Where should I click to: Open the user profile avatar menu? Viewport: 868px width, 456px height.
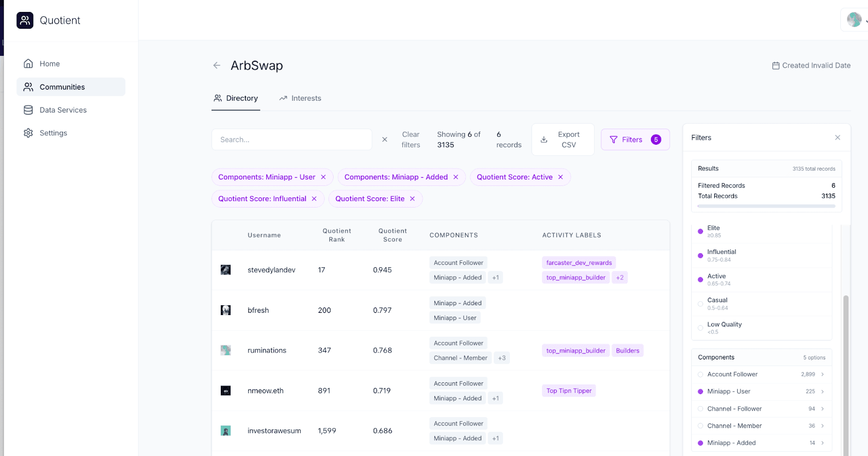854,20
